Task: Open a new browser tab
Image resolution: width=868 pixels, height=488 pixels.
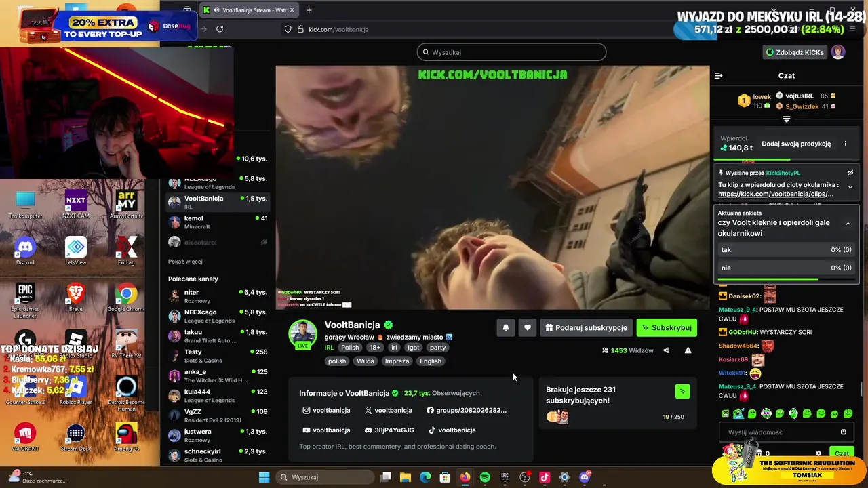Action: pyautogui.click(x=309, y=10)
